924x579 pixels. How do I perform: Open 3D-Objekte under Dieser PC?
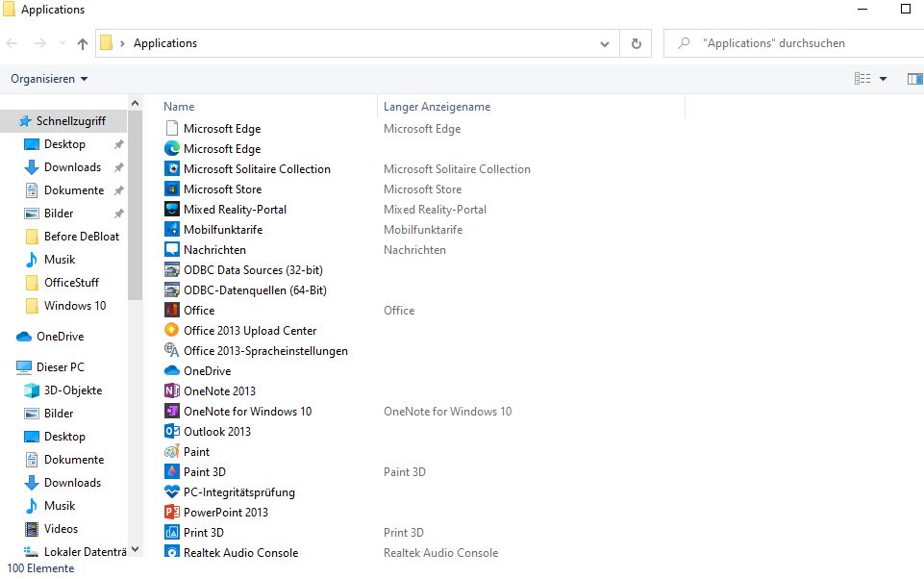point(72,390)
